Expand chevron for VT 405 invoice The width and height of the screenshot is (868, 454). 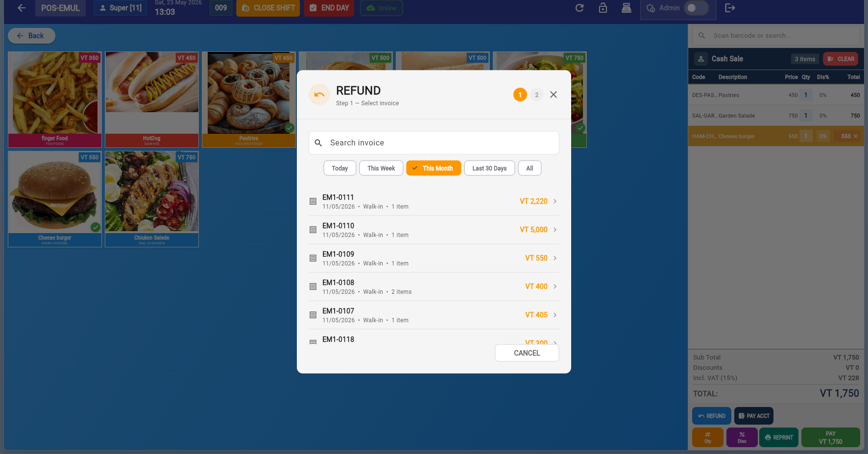point(555,315)
